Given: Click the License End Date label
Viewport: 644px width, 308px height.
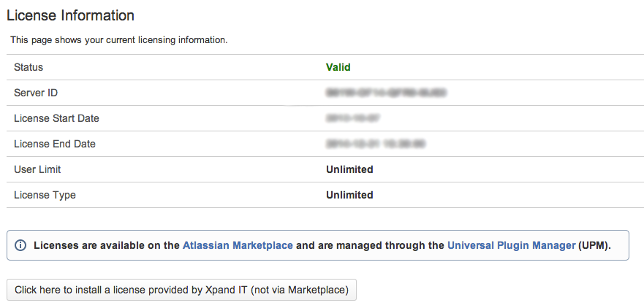Looking at the screenshot, I should pos(55,144).
